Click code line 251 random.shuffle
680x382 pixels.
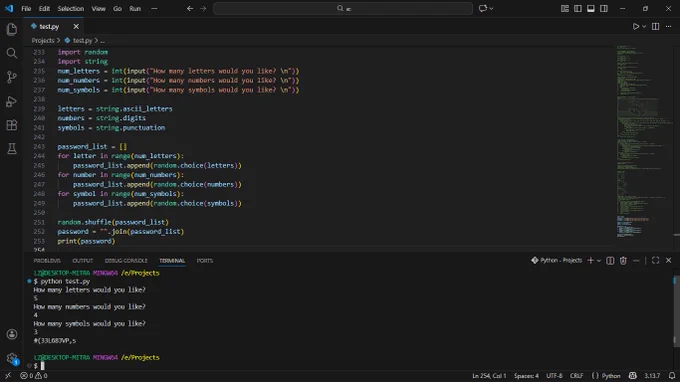click(113, 222)
